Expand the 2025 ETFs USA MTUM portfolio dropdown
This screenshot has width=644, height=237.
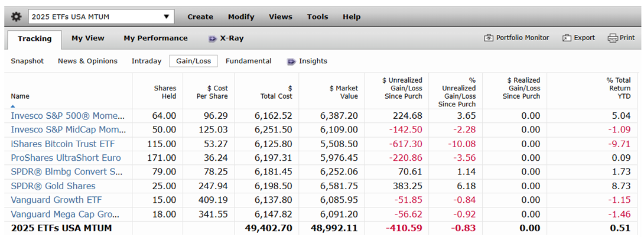[x=101, y=17]
